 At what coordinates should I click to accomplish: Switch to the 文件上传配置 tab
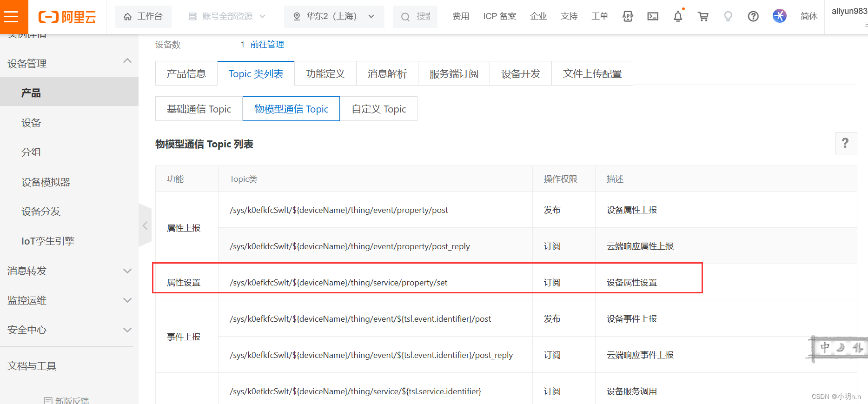(592, 73)
